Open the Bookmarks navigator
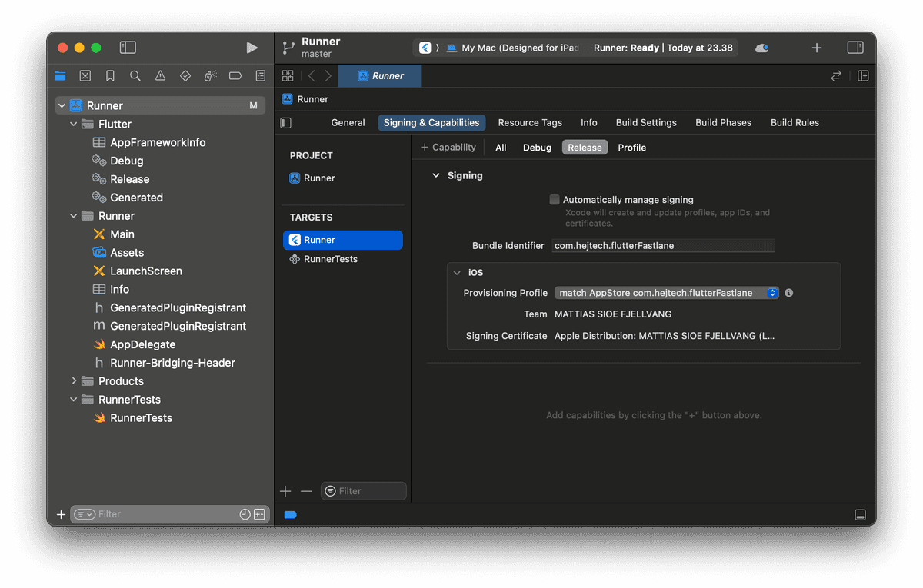The height and width of the screenshot is (588, 923). 110,75
